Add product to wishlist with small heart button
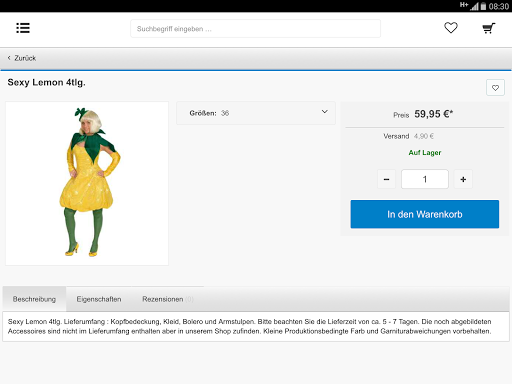 (x=495, y=88)
